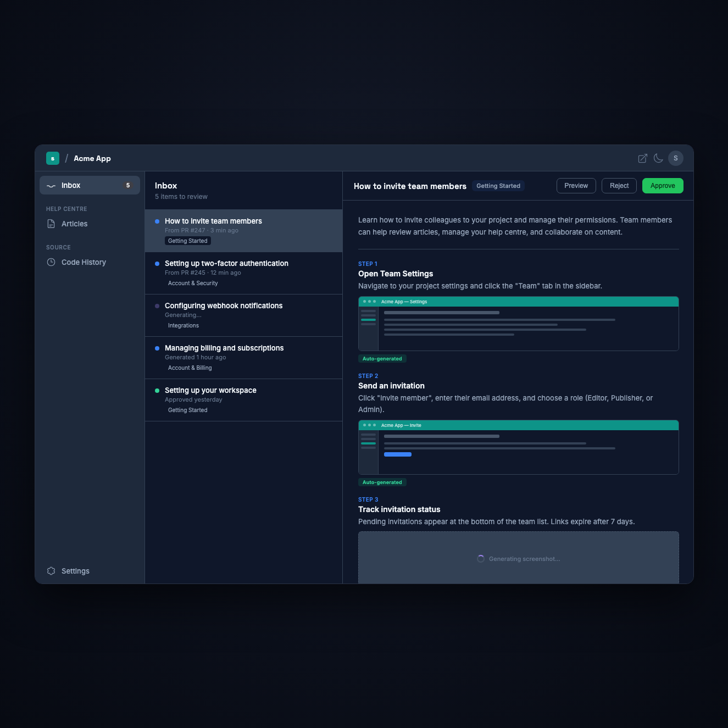This screenshot has height=728, width=728.
Task: Click the 'Track invitation status' step heading
Action: click(399, 509)
